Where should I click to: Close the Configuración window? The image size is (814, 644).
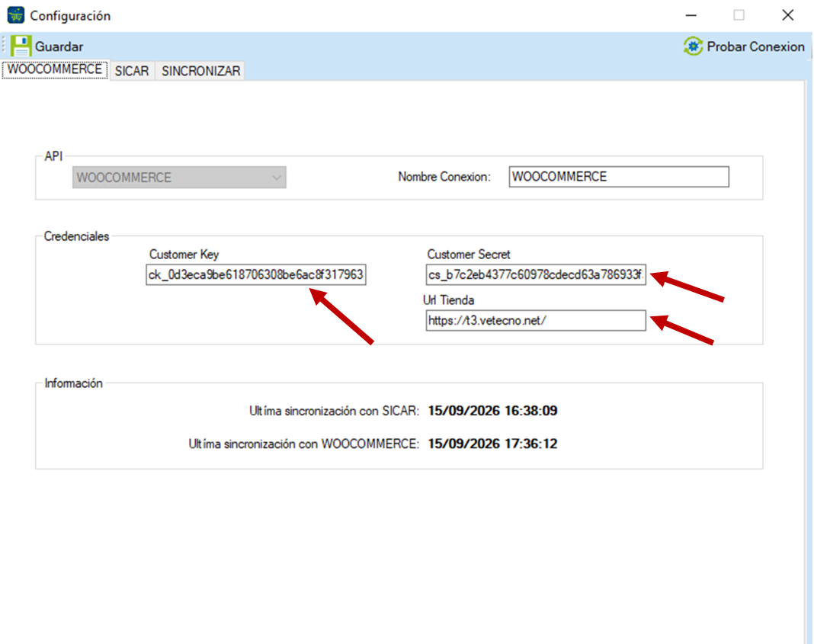[x=787, y=15]
